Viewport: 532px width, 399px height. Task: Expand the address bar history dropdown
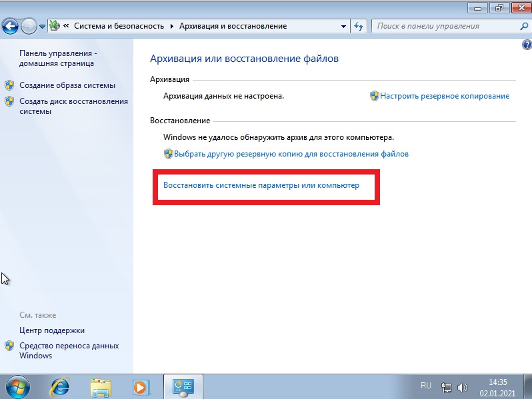point(343,26)
